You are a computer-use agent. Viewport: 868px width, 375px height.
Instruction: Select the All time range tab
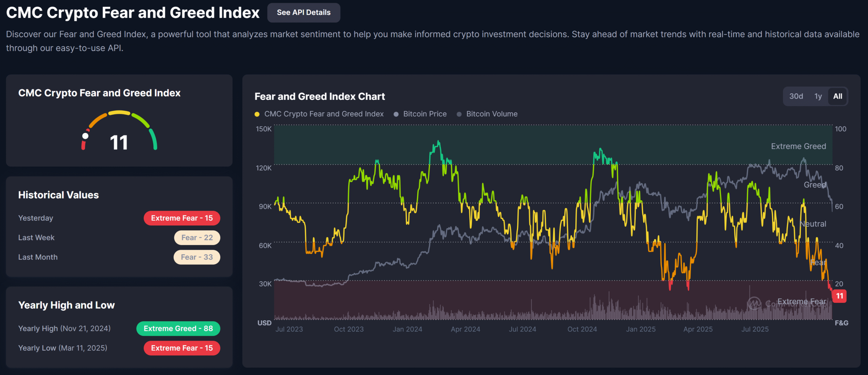tap(837, 96)
